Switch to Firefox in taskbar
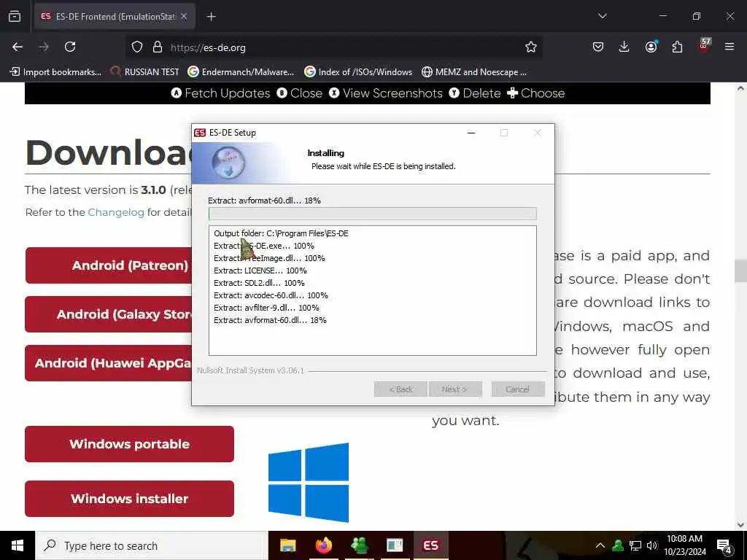The width and height of the screenshot is (747, 560). click(x=323, y=545)
